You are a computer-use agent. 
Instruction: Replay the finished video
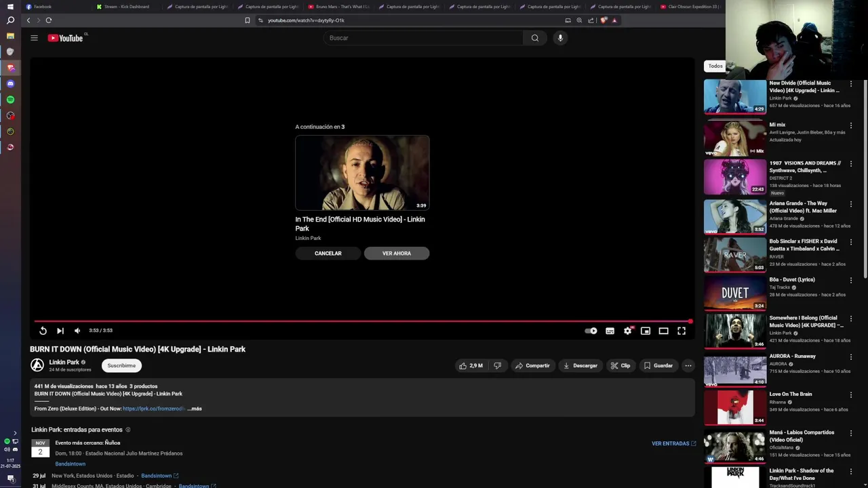[x=43, y=331]
